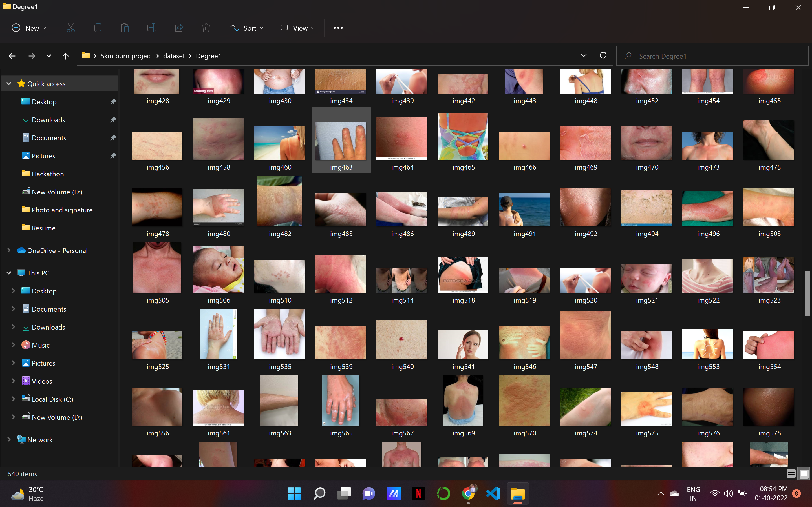The height and width of the screenshot is (507, 812).
Task: Refresh the Degree1 folder view
Action: click(603, 56)
